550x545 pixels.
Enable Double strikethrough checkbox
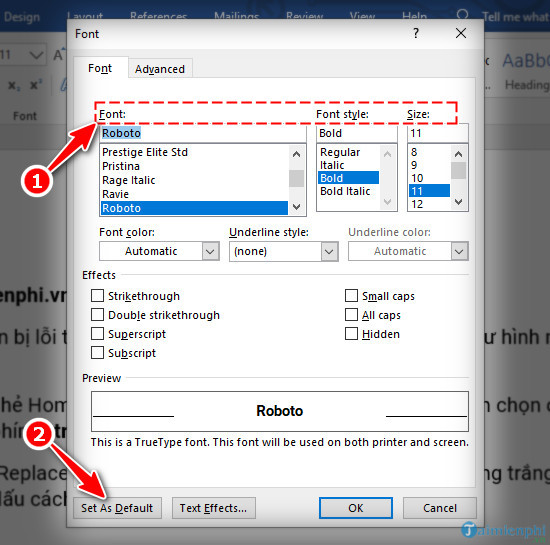[x=97, y=315]
